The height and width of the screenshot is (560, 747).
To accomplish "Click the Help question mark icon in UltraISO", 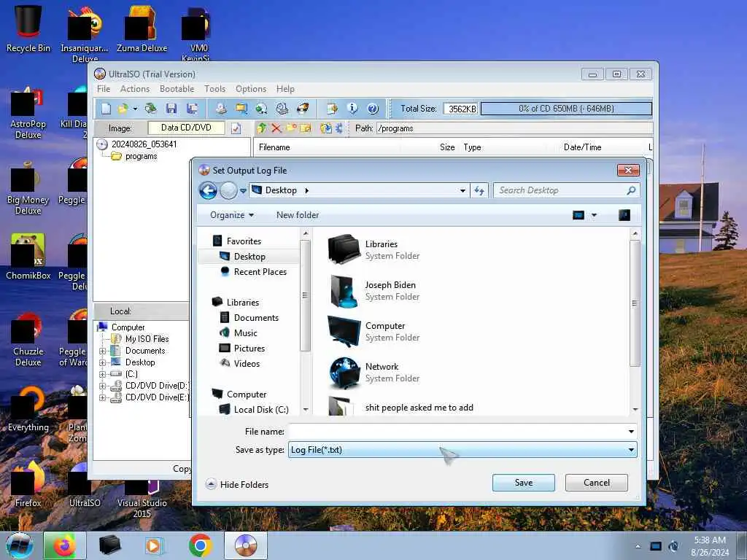I will click(373, 109).
